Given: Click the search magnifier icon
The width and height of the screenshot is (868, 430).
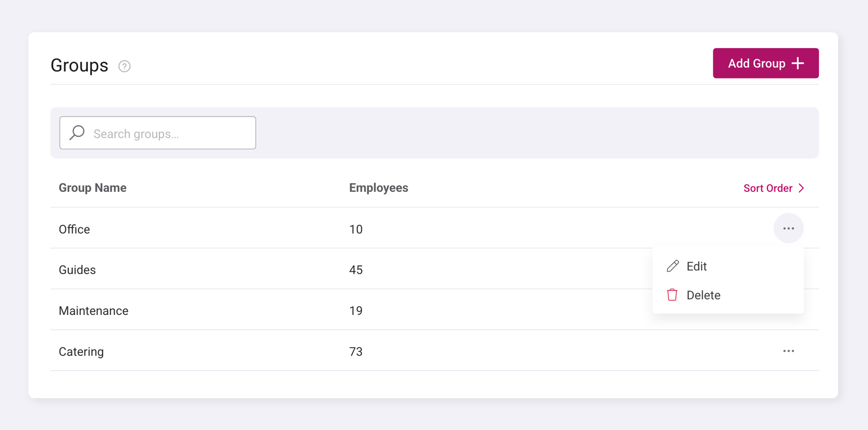Looking at the screenshot, I should pyautogui.click(x=77, y=133).
